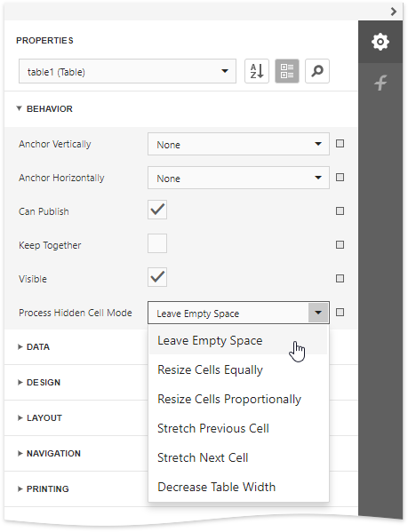Close the Process Hidden Cell Mode dropdown arrow
408x532 pixels.
pos(318,313)
